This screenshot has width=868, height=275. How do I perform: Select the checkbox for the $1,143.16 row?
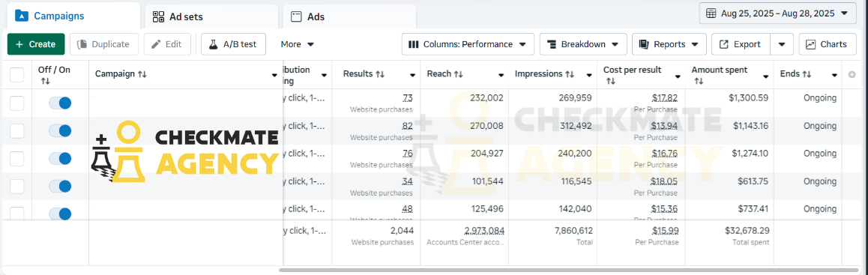click(17, 130)
